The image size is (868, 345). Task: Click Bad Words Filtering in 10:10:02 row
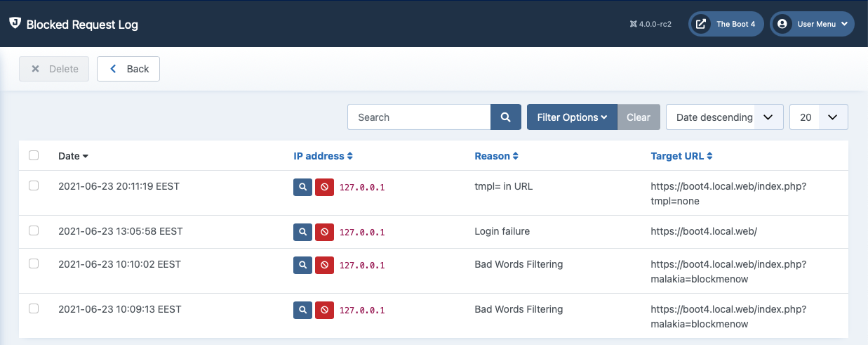519,264
